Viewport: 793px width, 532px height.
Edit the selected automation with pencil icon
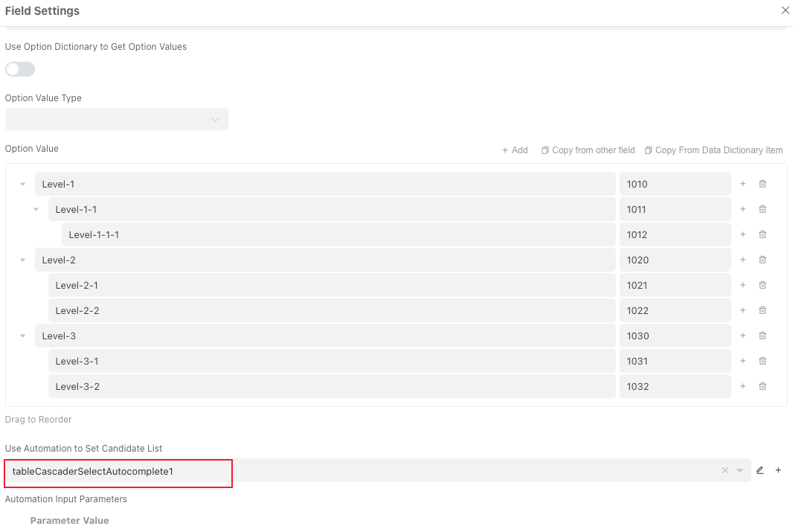(x=760, y=470)
